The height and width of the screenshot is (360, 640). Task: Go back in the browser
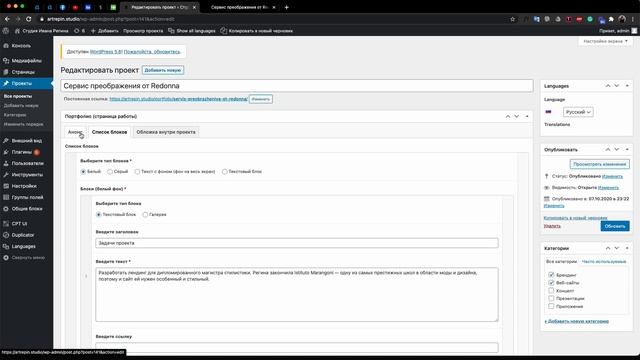click(x=7, y=19)
